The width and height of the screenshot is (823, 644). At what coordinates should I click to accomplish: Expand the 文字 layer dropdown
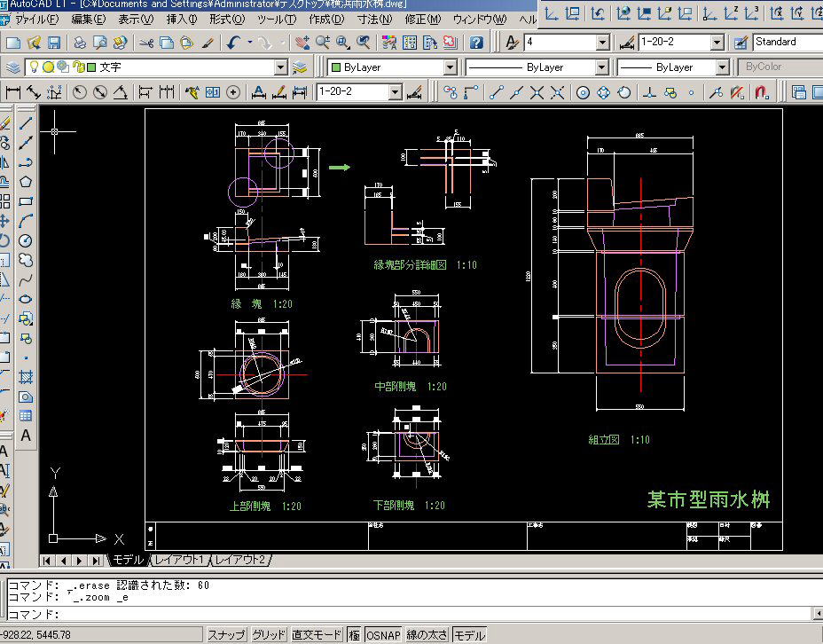(281, 67)
